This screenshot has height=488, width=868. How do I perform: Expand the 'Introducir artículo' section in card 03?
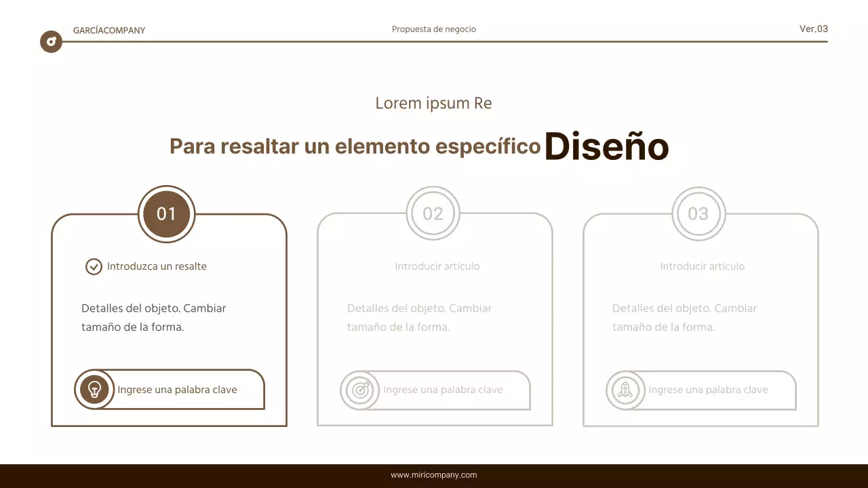pos(703,266)
